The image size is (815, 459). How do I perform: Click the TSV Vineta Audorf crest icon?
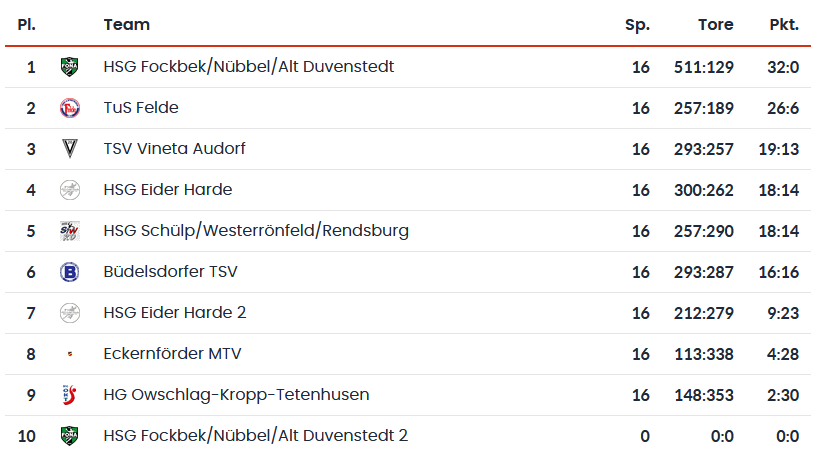tap(70, 149)
